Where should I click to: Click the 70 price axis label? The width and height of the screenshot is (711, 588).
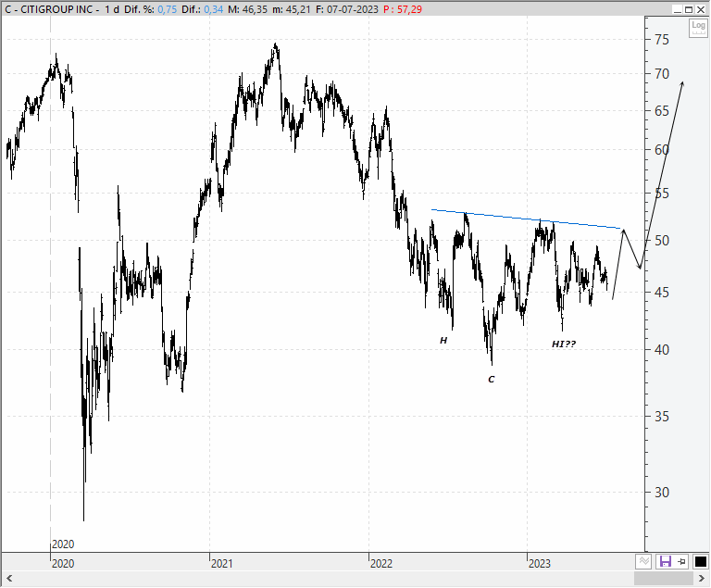pos(662,74)
